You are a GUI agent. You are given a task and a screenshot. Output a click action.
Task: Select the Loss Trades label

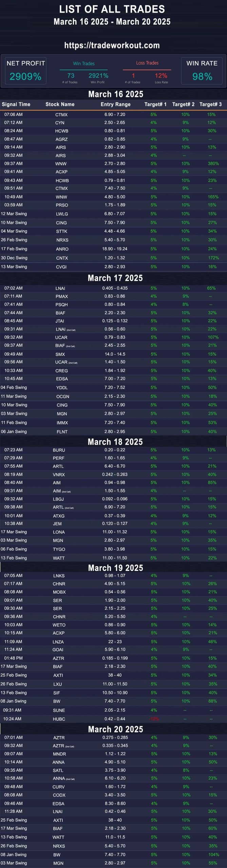point(147,63)
